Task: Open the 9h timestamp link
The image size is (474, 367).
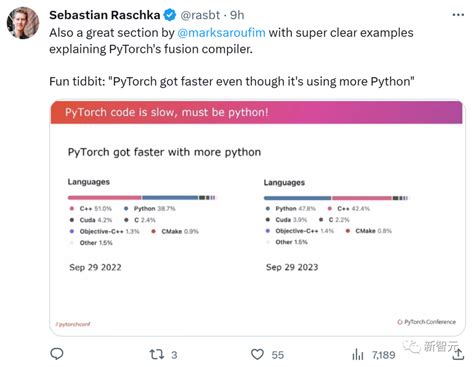Action: click(237, 15)
